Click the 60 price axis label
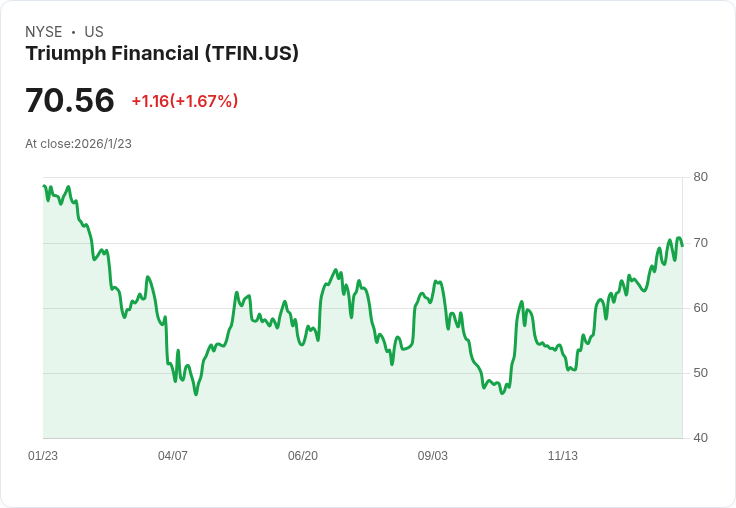 701,308
